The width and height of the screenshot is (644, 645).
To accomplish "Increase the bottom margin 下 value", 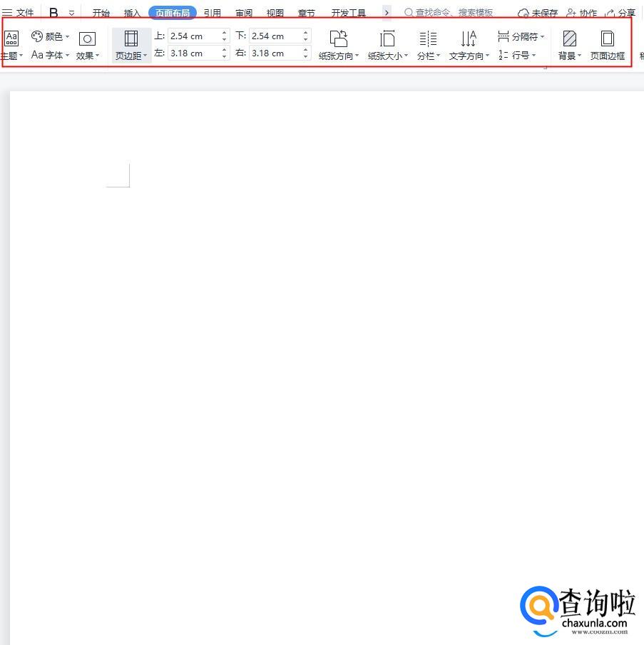I will 306,33.
